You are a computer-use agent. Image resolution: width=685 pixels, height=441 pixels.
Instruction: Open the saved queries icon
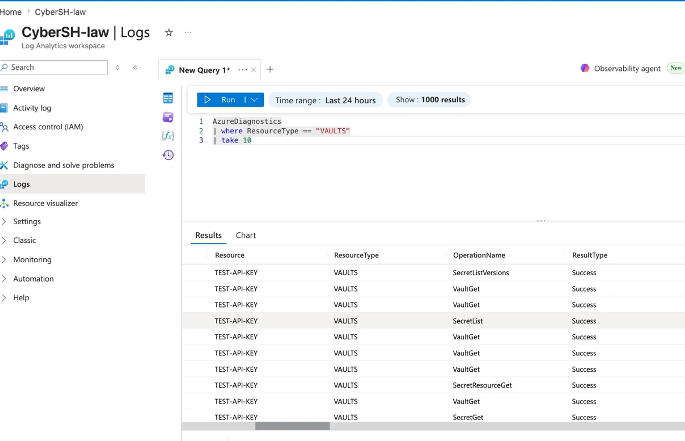point(168,117)
